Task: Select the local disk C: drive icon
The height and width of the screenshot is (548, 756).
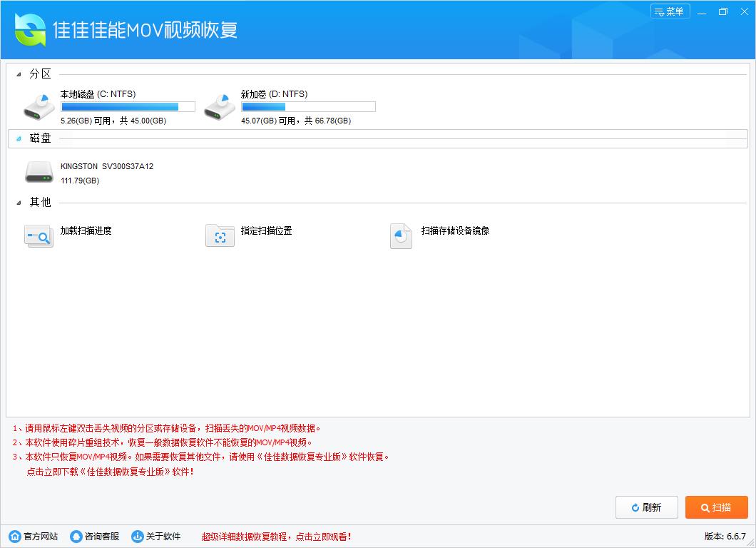Action: (x=39, y=106)
